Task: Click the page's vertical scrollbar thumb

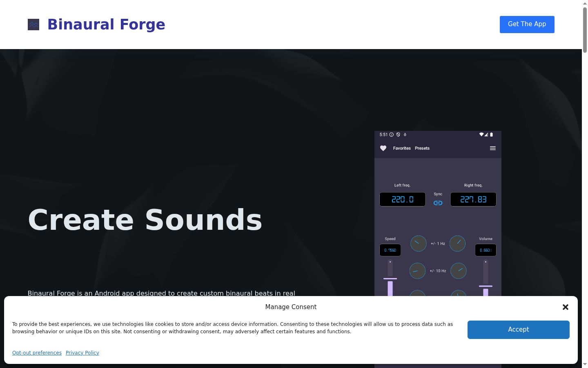Action: tap(585, 29)
